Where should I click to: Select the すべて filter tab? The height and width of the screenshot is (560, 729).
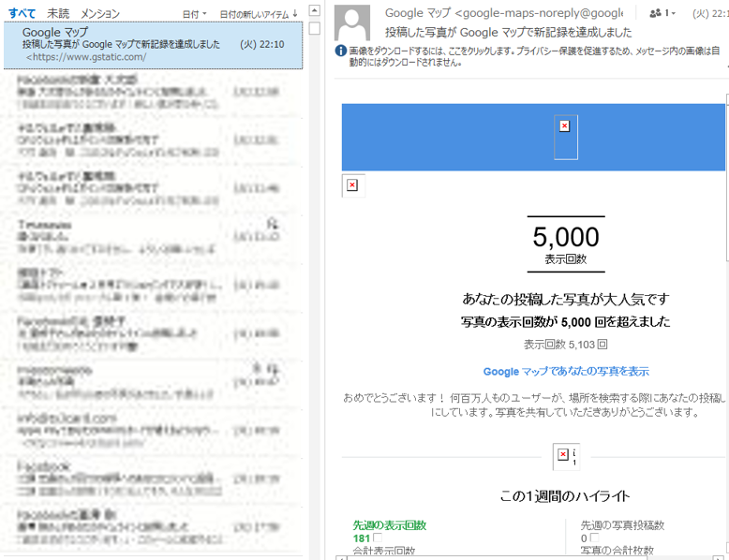(x=22, y=13)
